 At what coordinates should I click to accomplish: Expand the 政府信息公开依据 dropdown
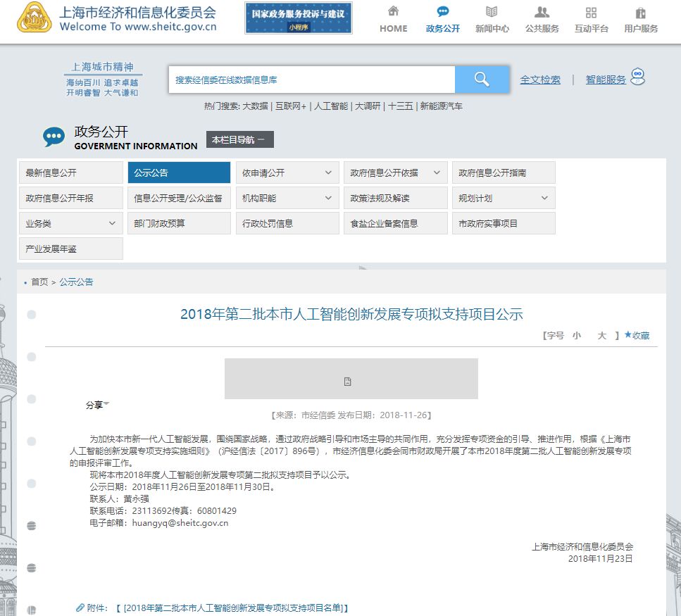click(x=437, y=172)
